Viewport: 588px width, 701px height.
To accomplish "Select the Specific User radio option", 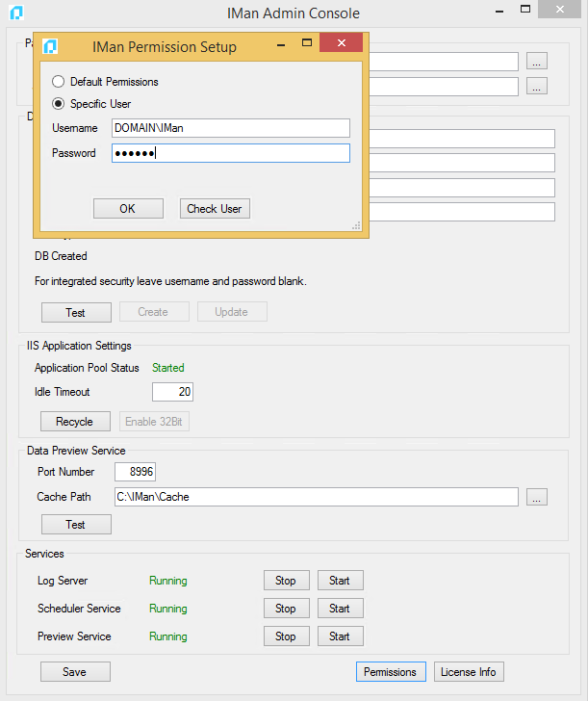I will 59,104.
